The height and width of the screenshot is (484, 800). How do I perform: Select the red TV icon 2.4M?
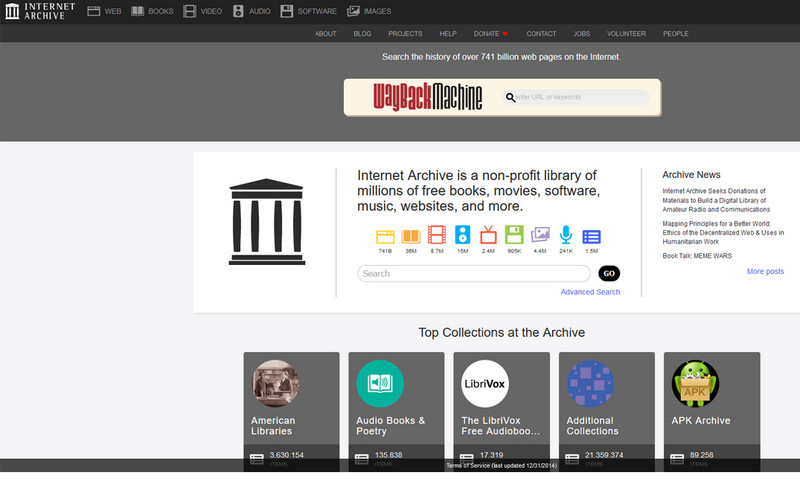[488, 235]
